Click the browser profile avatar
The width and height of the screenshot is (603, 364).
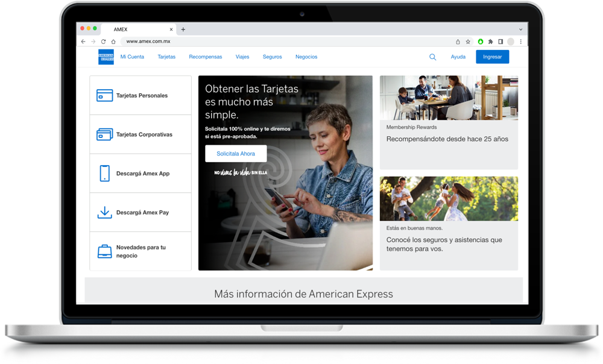(511, 42)
